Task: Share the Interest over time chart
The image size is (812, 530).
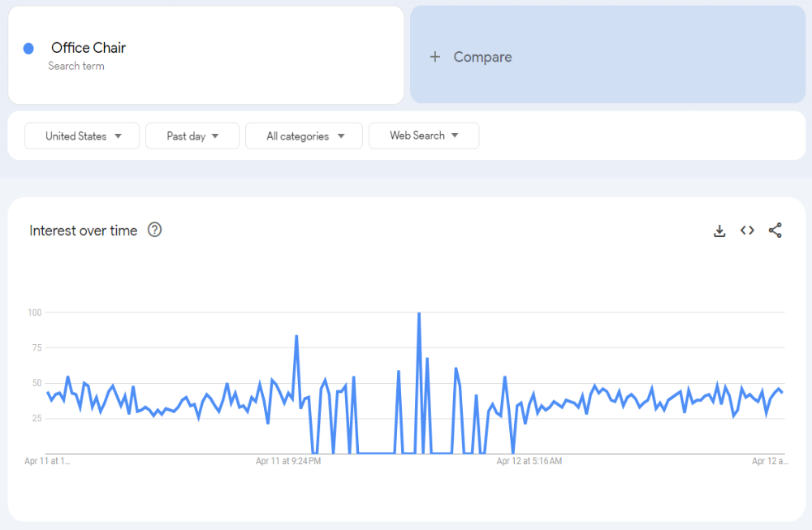Action: click(775, 231)
